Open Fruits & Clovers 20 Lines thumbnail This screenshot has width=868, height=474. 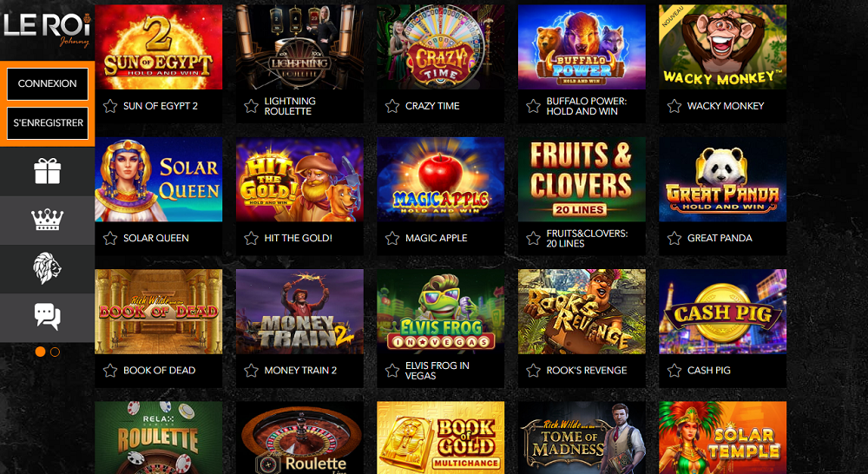(582, 180)
